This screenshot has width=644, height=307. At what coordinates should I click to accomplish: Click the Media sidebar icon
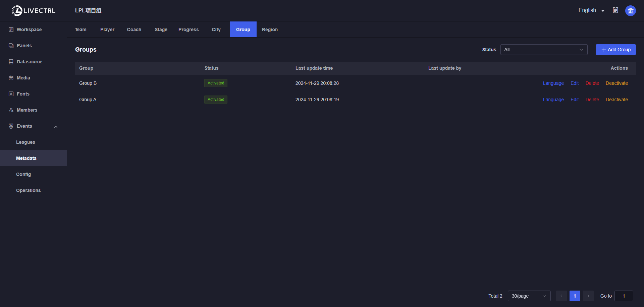tap(11, 78)
